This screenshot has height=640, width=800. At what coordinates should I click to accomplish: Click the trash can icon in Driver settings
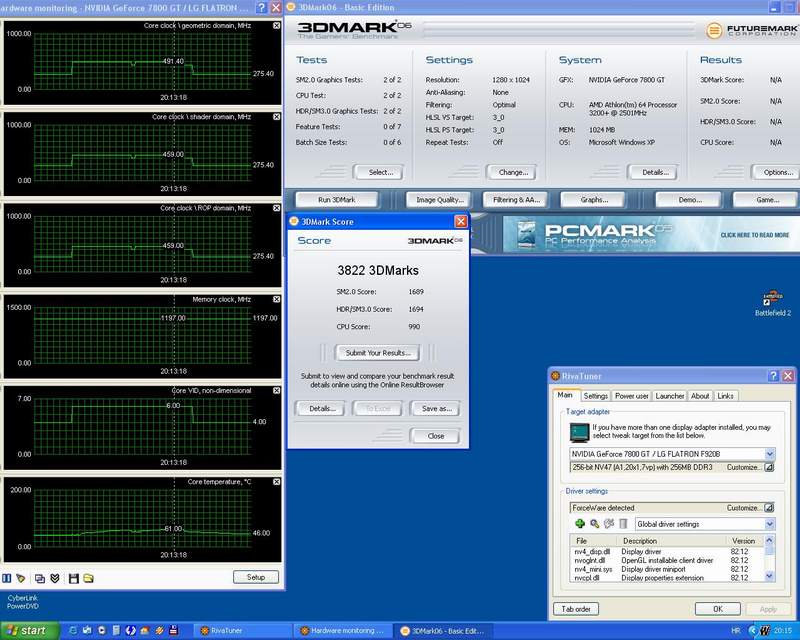click(x=623, y=524)
